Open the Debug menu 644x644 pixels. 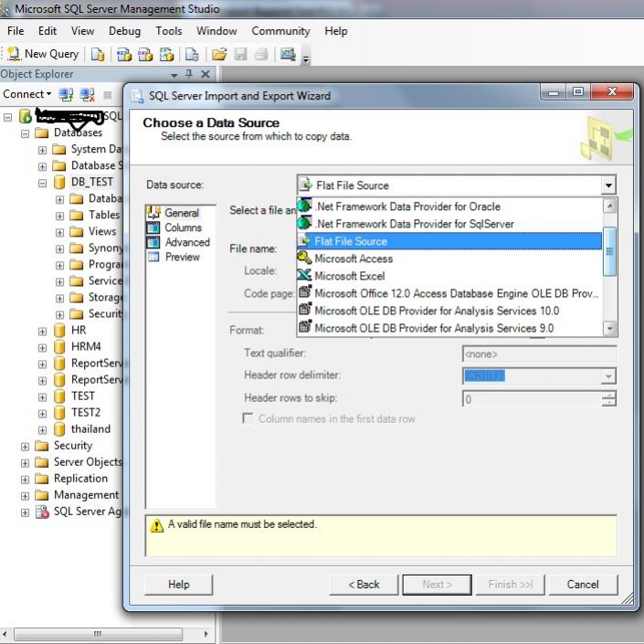tap(124, 31)
